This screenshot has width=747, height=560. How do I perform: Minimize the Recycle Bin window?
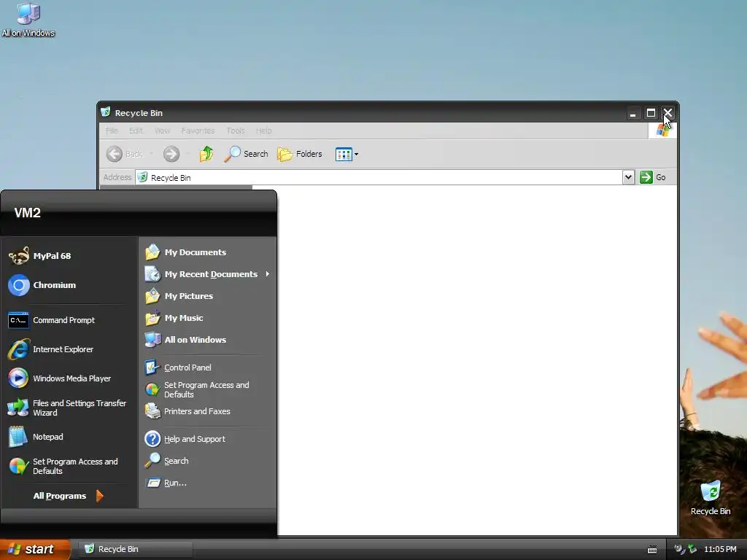(x=632, y=113)
